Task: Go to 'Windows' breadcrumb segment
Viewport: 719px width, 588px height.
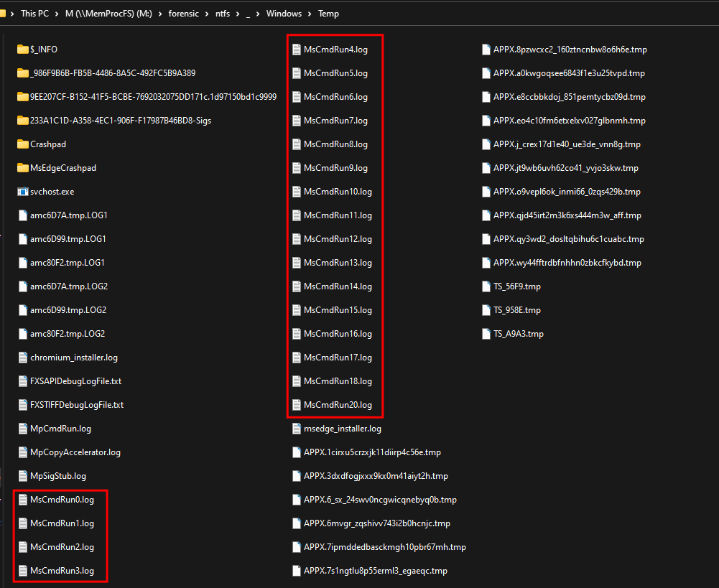Action: [x=284, y=14]
